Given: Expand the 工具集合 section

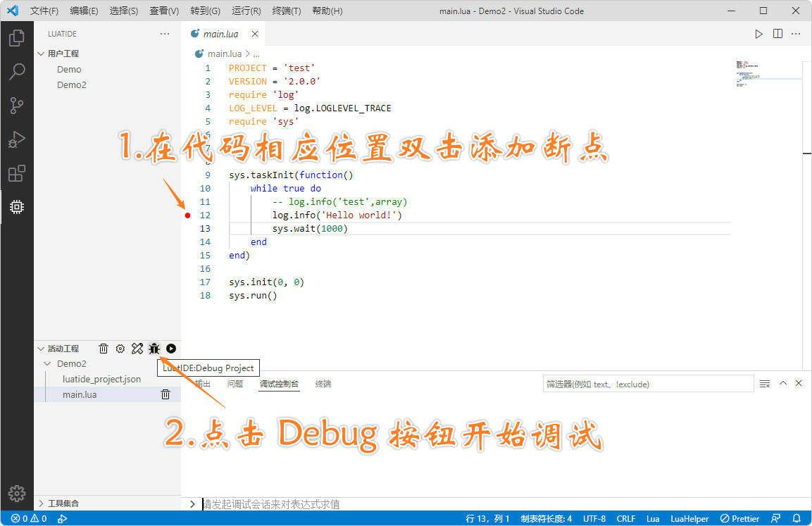Looking at the screenshot, I should [x=41, y=503].
